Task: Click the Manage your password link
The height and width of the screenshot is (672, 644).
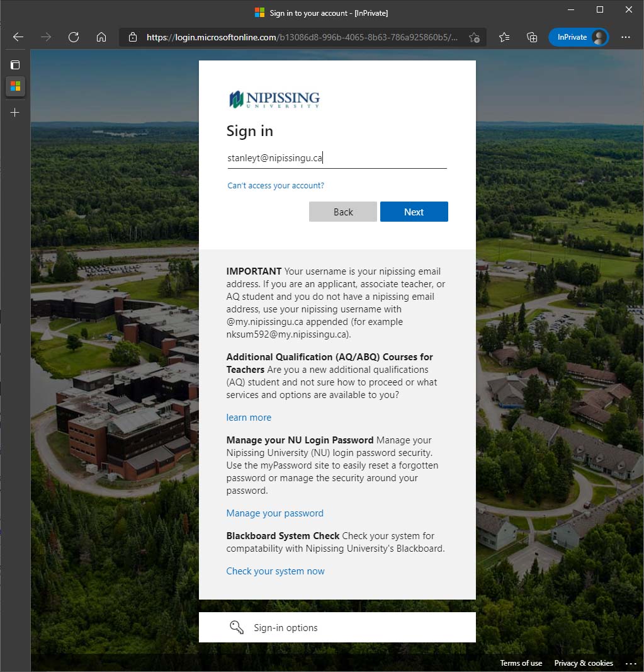Action: coord(274,513)
